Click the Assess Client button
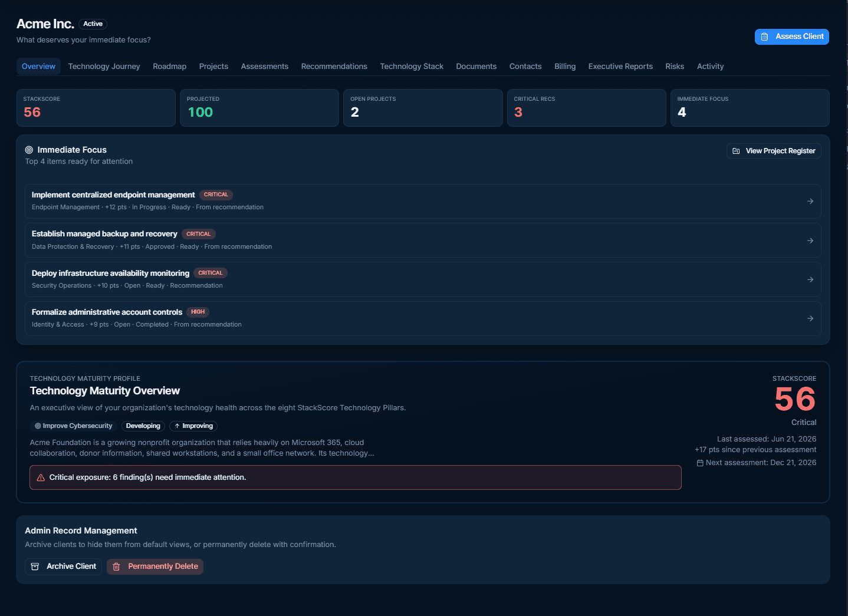 click(x=791, y=37)
